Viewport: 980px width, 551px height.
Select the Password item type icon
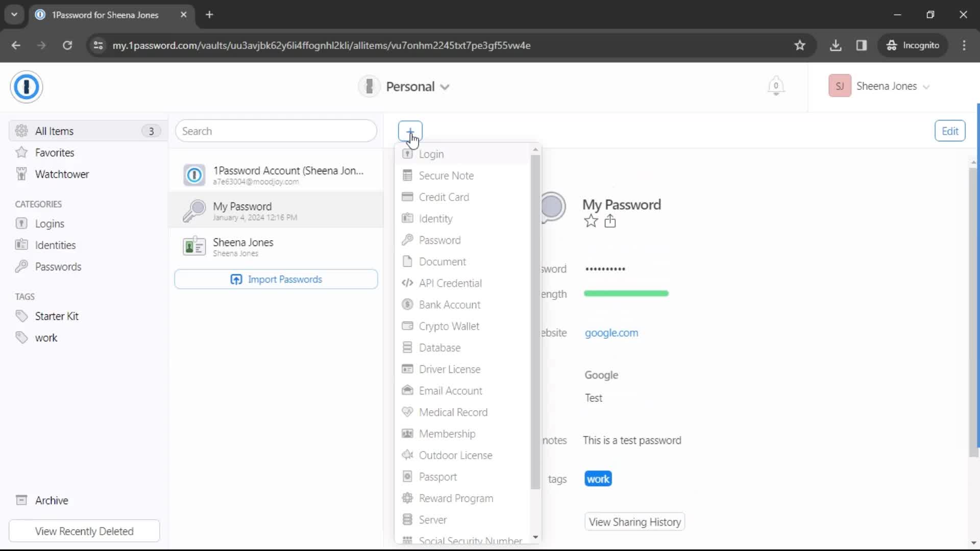pos(407,239)
